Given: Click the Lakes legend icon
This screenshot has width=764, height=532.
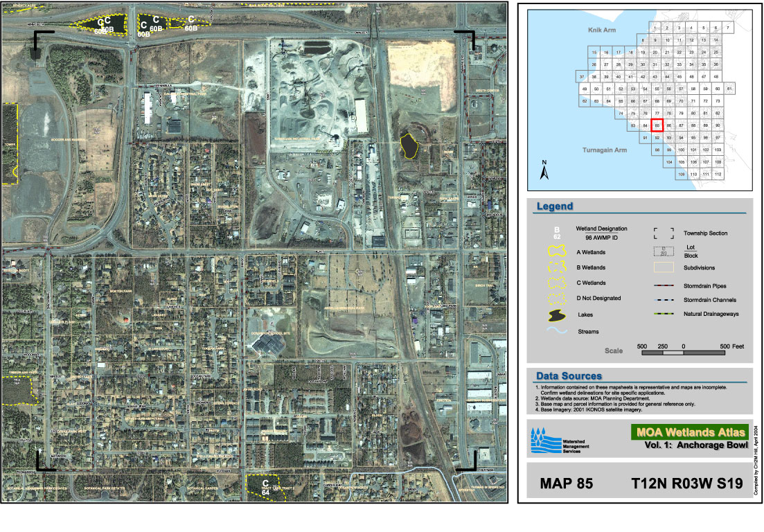Looking at the screenshot, I should [x=558, y=315].
